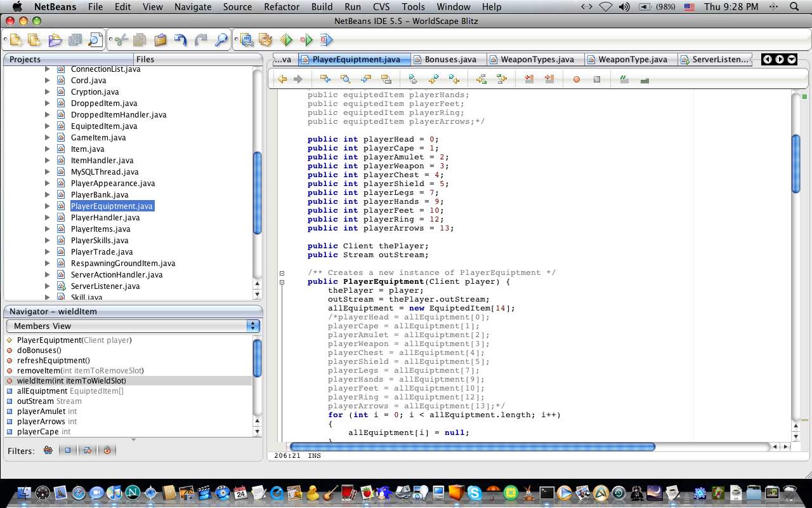Collapse the PlayerEquiptment constructor code fold
Image resolution: width=812 pixels, height=508 pixels.
tap(282, 282)
